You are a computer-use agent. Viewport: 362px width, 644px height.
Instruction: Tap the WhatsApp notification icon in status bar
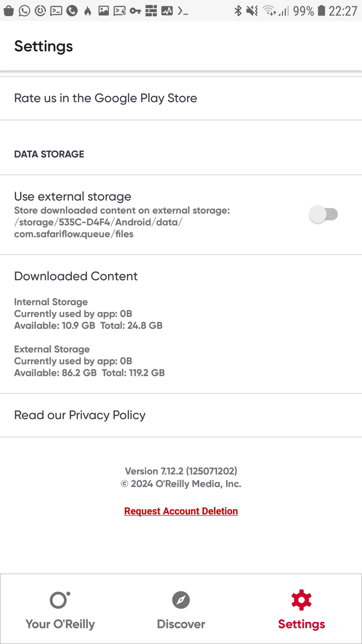(x=24, y=11)
